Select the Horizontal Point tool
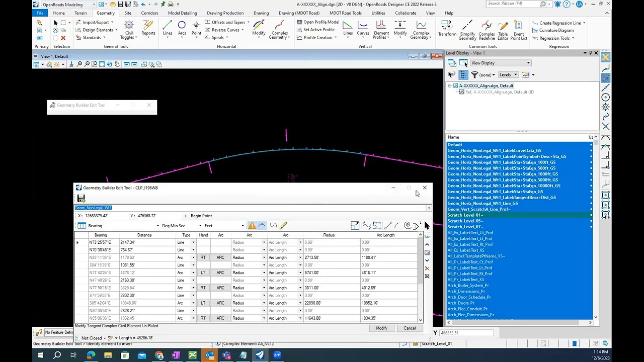This screenshot has width=644, height=362. click(196, 28)
